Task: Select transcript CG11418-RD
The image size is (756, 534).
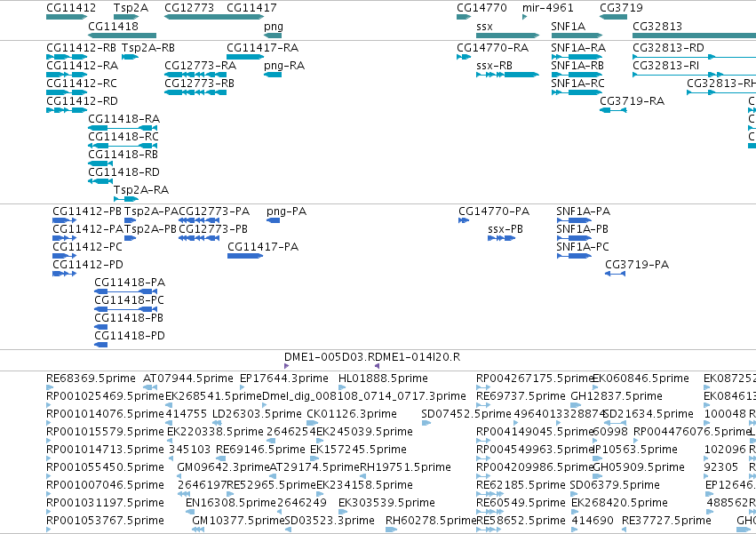Action: click(100, 181)
